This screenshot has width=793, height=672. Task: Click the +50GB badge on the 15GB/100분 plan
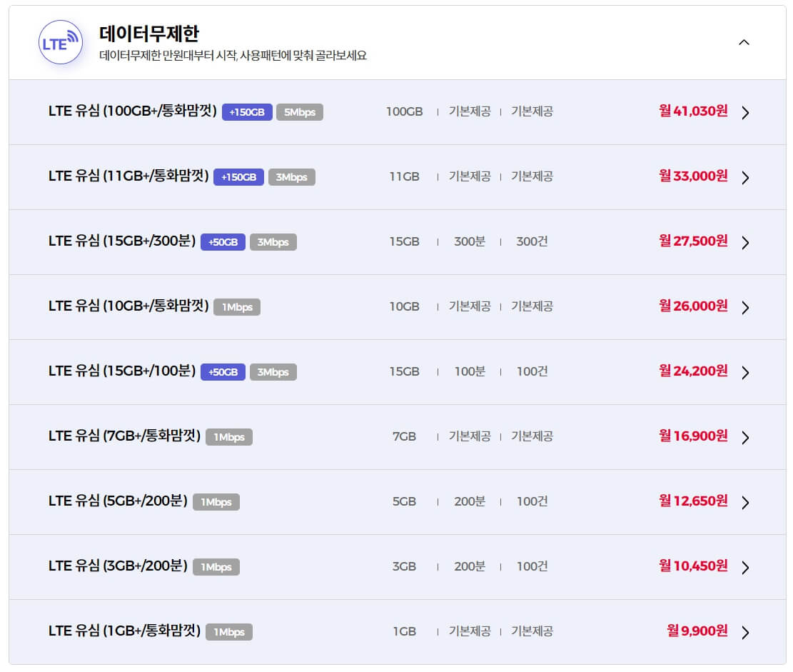[222, 371]
